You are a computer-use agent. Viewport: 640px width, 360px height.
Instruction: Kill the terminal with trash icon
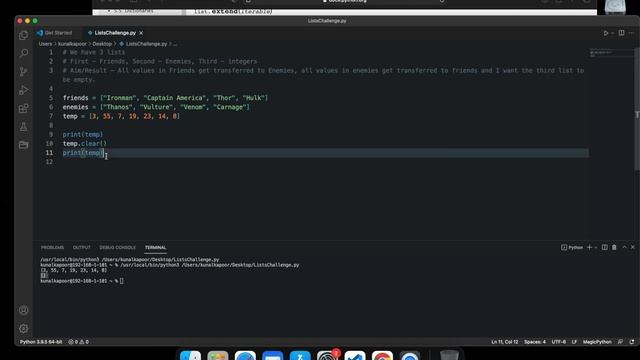click(x=614, y=247)
